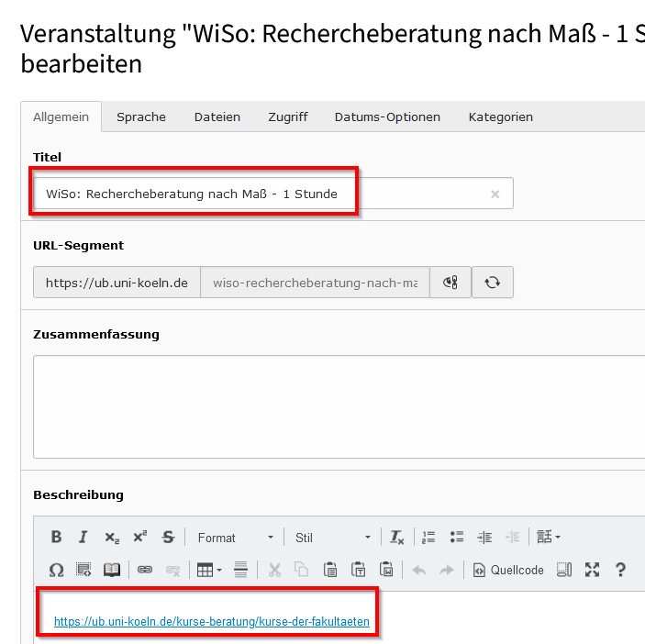Copy the selection using the copy icon
Image resolution: width=645 pixels, height=644 pixels.
tap(302, 570)
